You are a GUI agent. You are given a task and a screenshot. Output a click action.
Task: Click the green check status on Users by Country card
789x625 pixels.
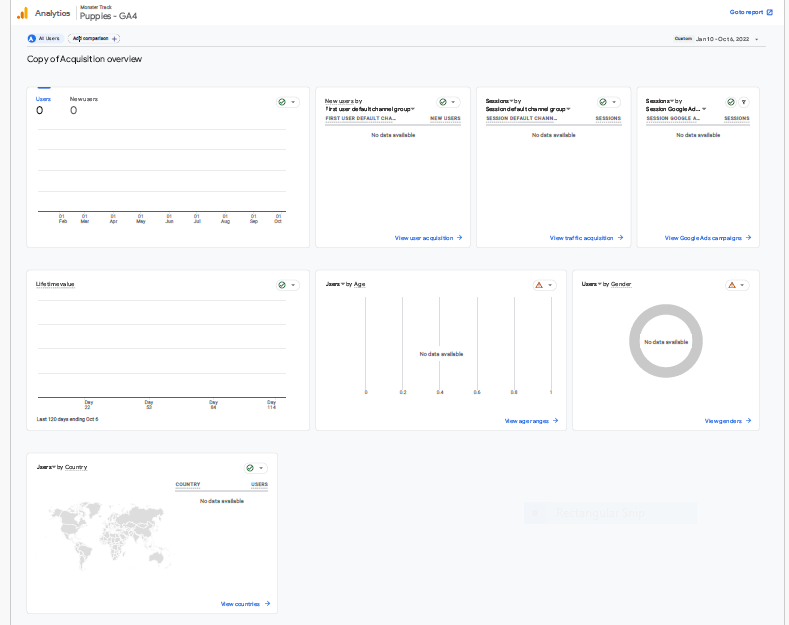(x=251, y=468)
